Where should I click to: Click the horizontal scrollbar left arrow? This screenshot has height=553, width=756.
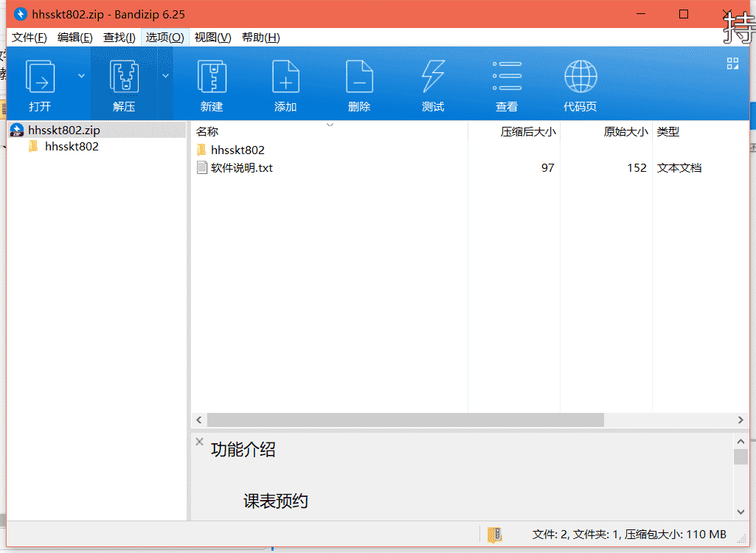199,420
